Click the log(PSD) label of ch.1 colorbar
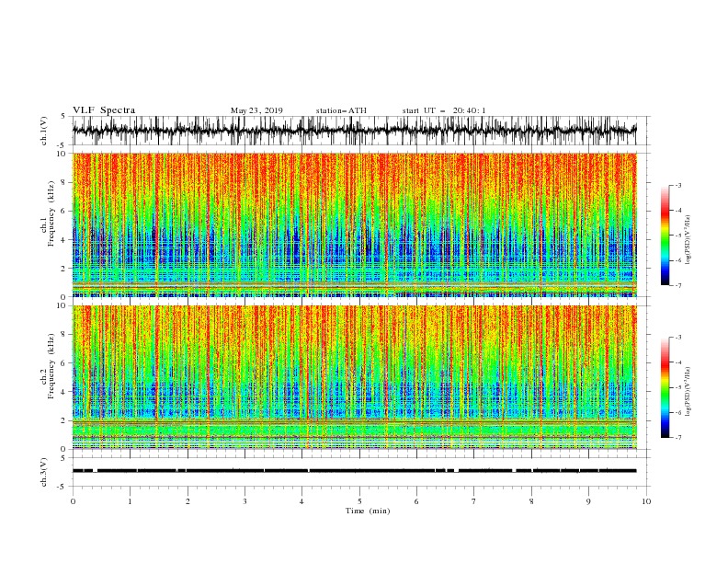 point(688,240)
